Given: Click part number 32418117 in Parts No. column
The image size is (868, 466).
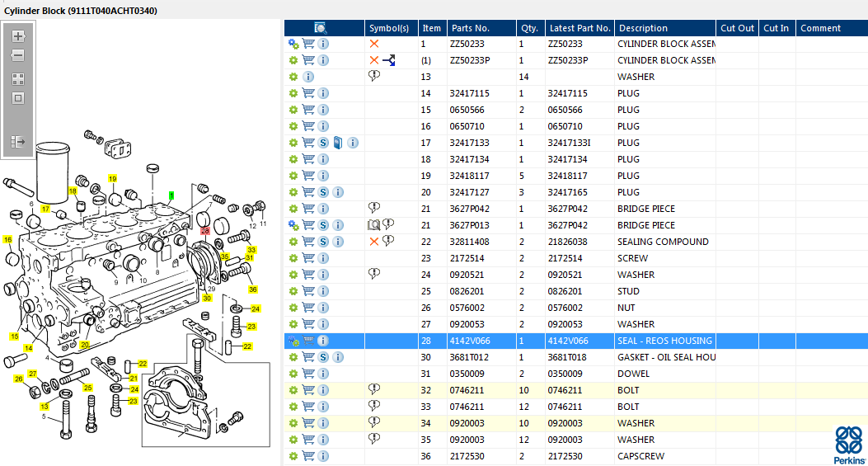Looking at the screenshot, I should (x=469, y=176).
